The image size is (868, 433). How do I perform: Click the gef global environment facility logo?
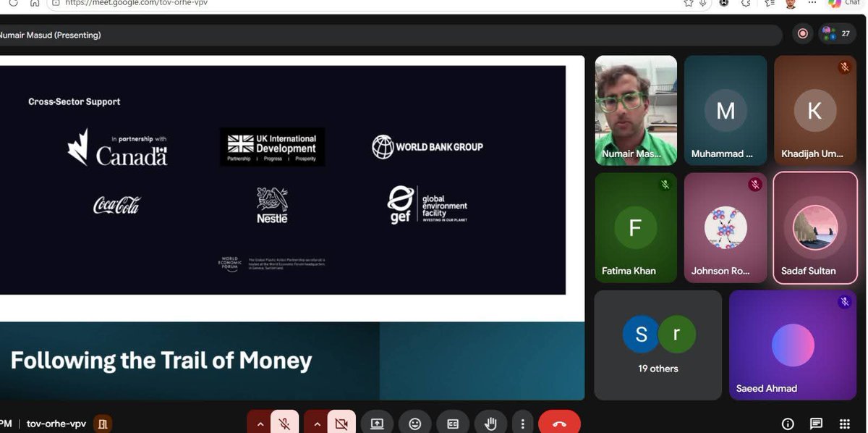[427, 205]
